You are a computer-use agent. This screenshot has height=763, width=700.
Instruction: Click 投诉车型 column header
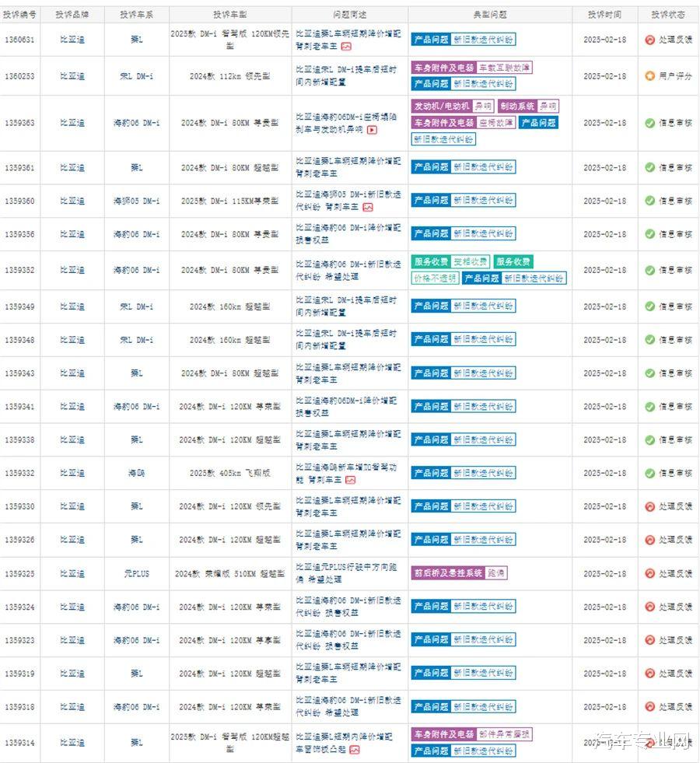coord(230,15)
